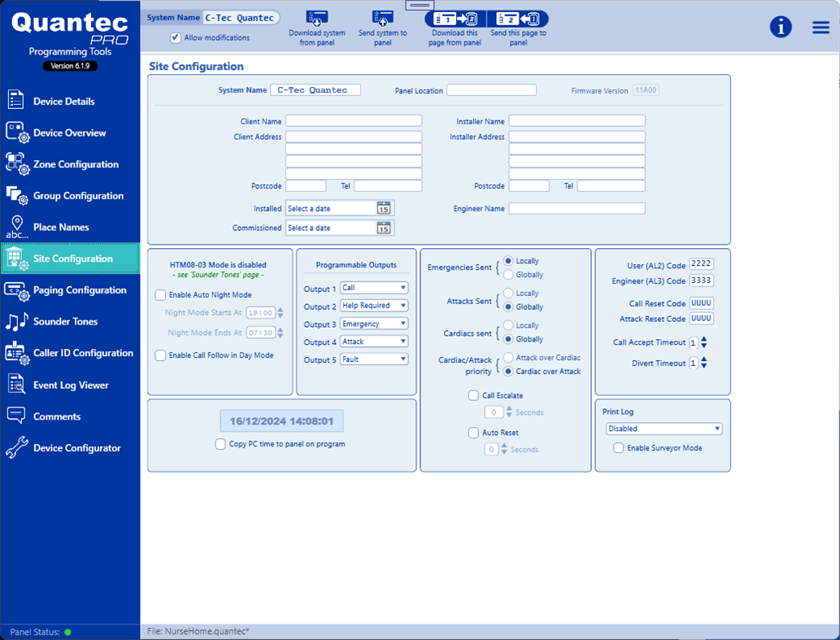Select Globally for Emergencies Sent
The image size is (840, 640).
(508, 274)
